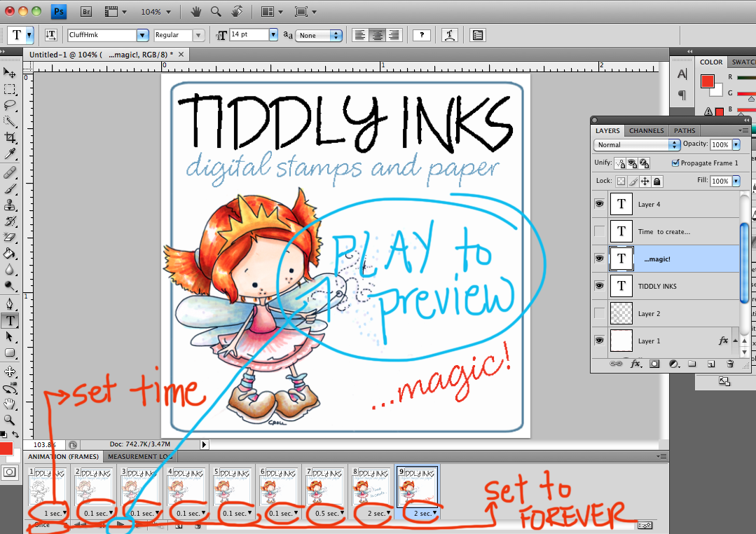
Task: Select animation frame 1 thumbnail
Action: click(48, 487)
